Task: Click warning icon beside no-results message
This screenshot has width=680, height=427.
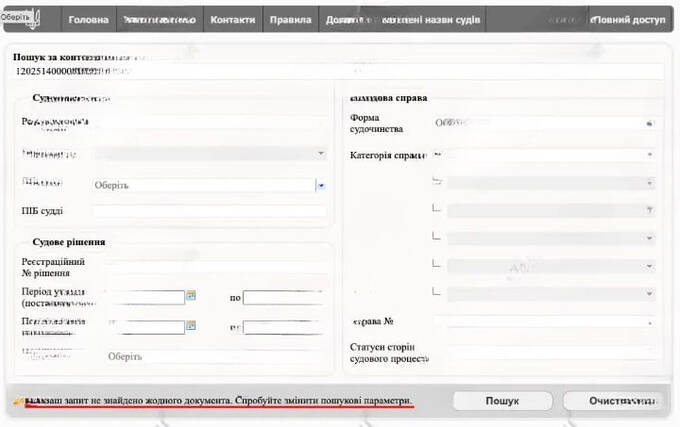Action: coord(16,400)
